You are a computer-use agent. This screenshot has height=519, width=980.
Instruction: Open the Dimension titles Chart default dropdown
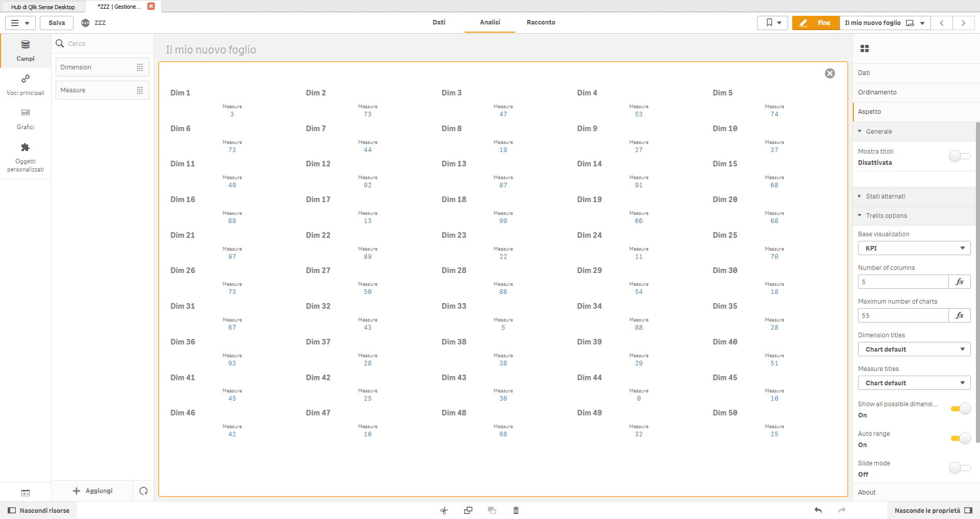coord(914,349)
